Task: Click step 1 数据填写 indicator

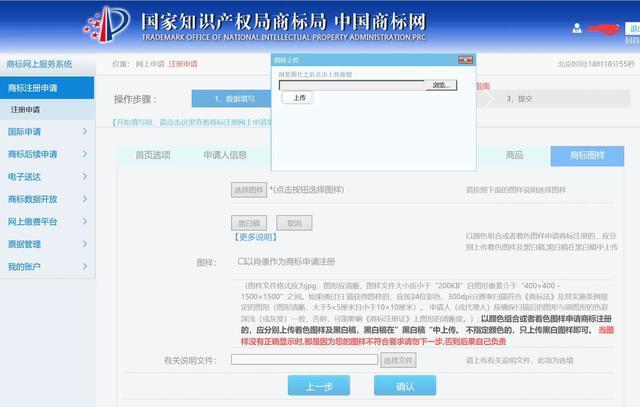Action: pos(231,99)
